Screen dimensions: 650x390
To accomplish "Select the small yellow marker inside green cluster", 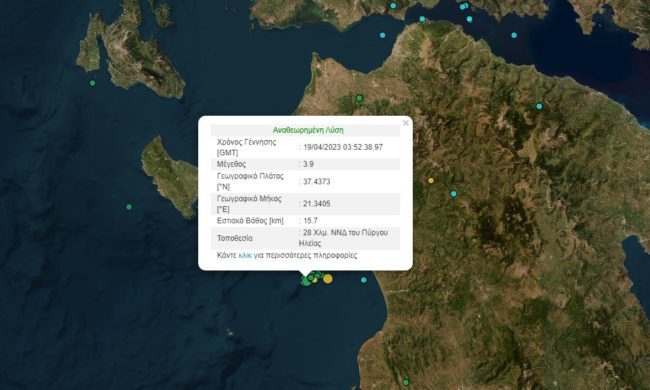I will click(x=315, y=281).
